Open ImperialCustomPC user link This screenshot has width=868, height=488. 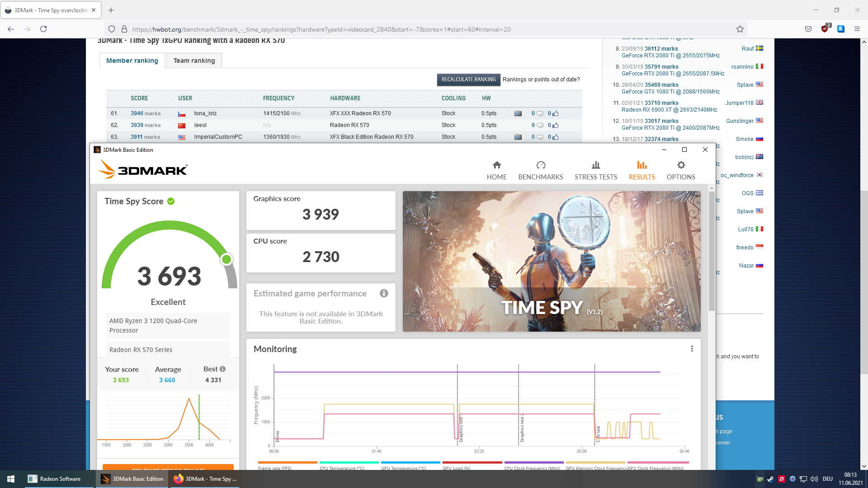tap(218, 137)
